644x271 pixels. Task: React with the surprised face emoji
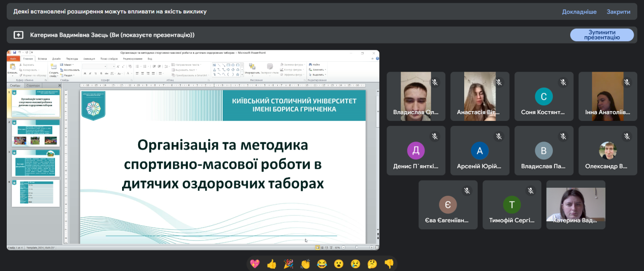coord(339,264)
